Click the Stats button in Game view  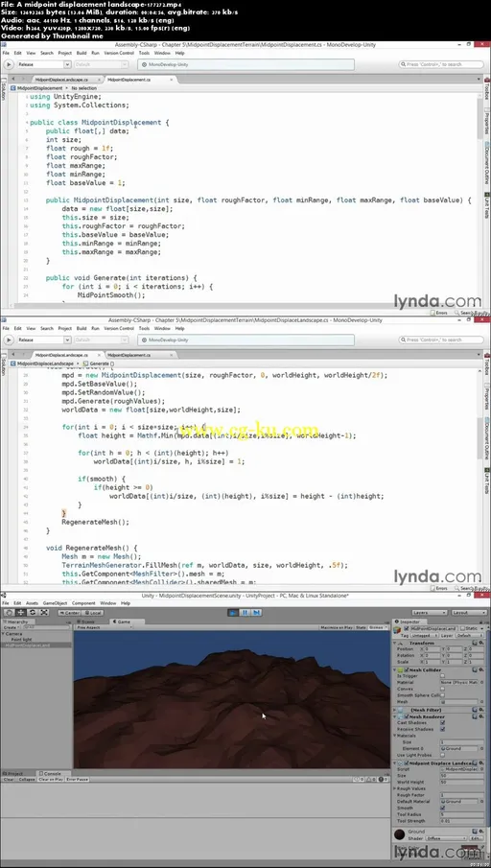tap(361, 627)
